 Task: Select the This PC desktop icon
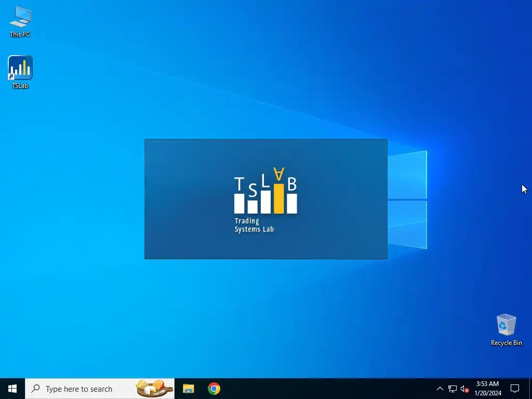20,21
